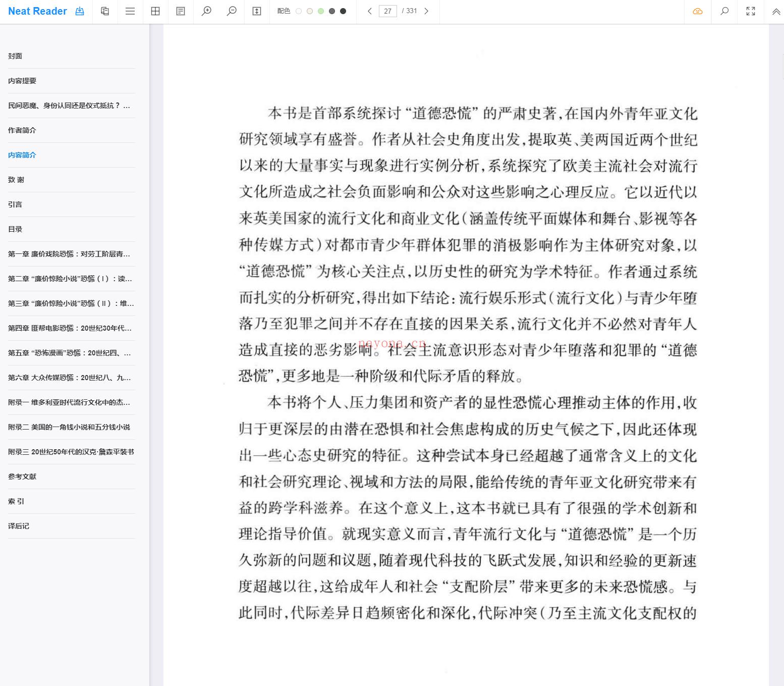Go to previous page arrow
This screenshot has width=784, height=686.
[370, 11]
